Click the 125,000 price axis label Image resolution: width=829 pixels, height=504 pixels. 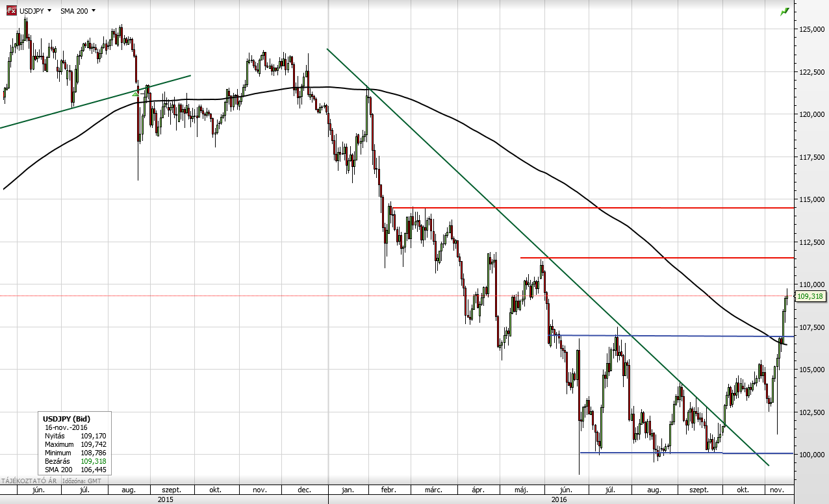(812, 29)
